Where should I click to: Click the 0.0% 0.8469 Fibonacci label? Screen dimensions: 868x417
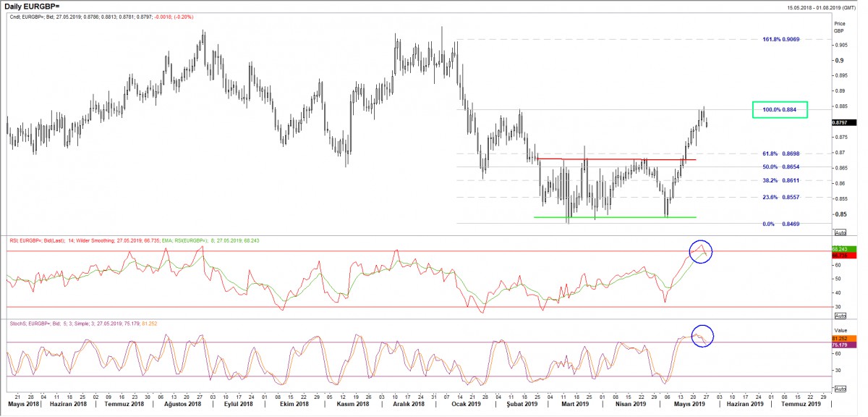(781, 224)
